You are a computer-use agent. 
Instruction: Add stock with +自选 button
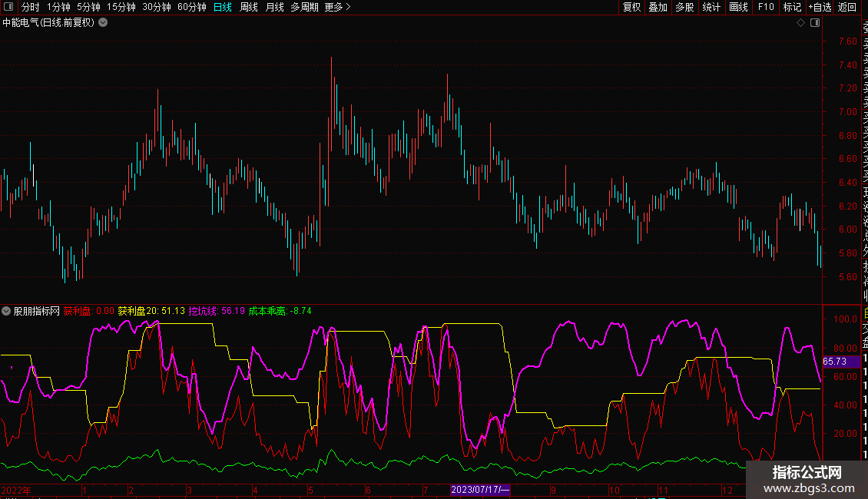click(x=820, y=7)
